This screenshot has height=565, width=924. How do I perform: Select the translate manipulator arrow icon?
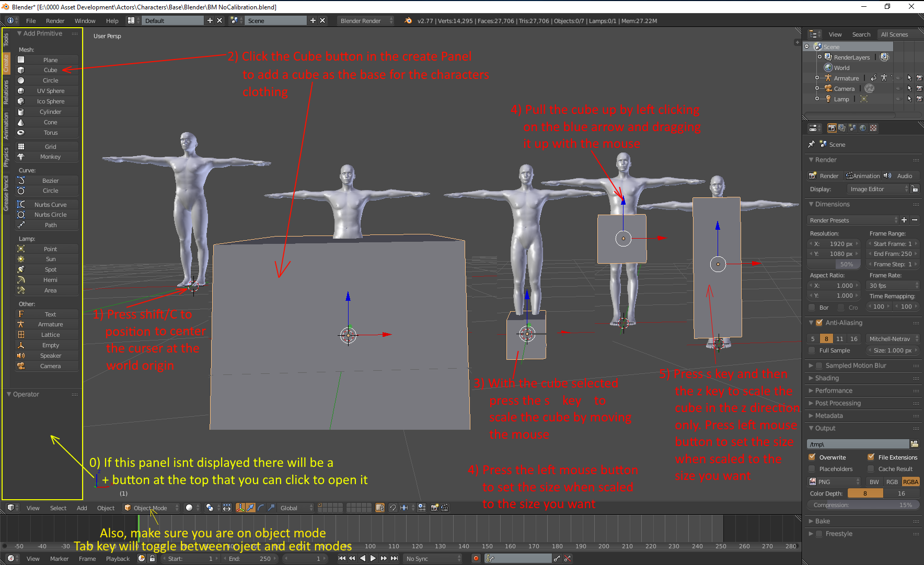[250, 508]
